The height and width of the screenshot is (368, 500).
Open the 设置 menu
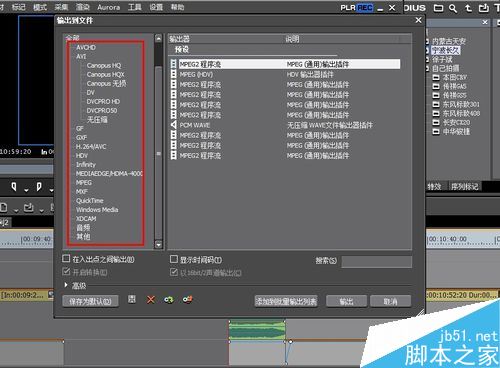pos(156,7)
